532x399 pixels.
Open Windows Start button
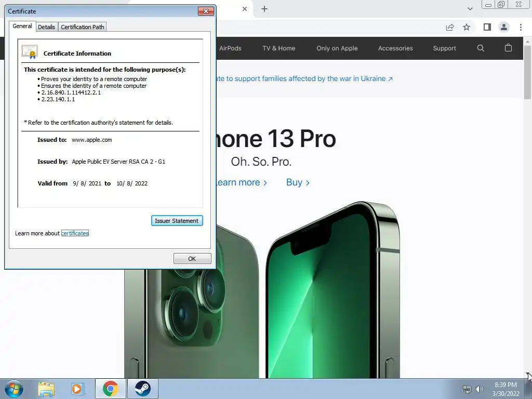point(14,389)
